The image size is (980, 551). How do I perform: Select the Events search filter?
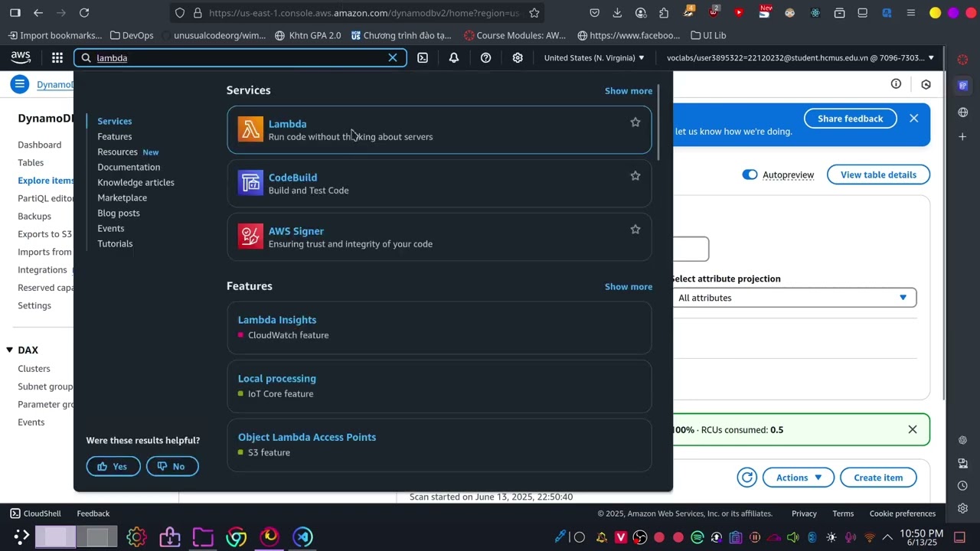[x=111, y=228]
